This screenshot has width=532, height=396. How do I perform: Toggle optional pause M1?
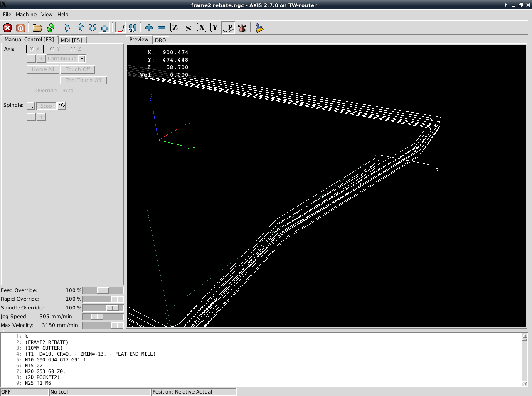coord(133,28)
